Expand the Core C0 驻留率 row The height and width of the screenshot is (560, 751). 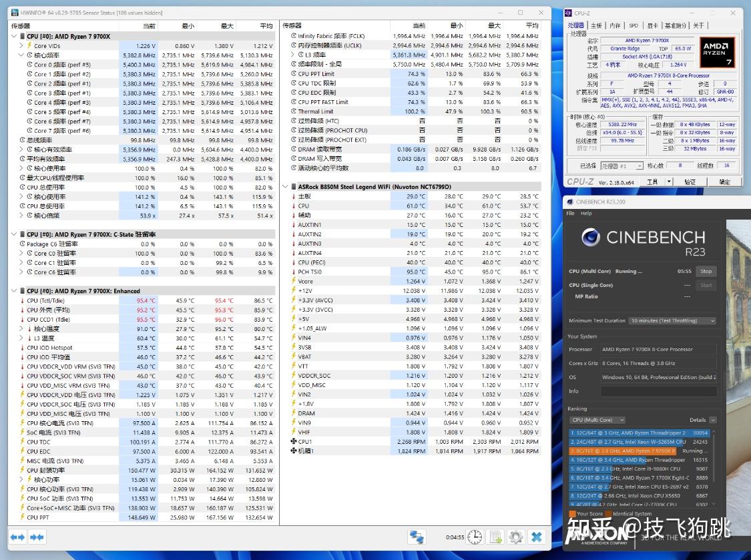21,254
